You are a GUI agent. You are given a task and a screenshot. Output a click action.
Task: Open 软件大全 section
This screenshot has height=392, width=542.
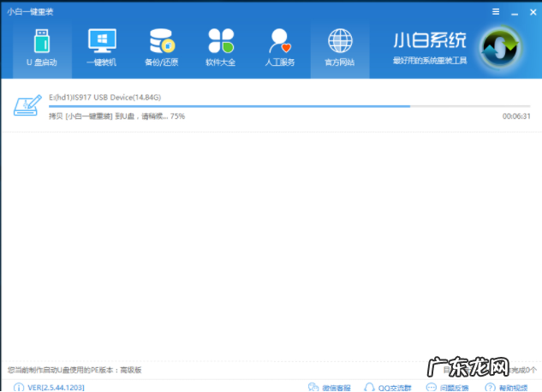(221, 49)
